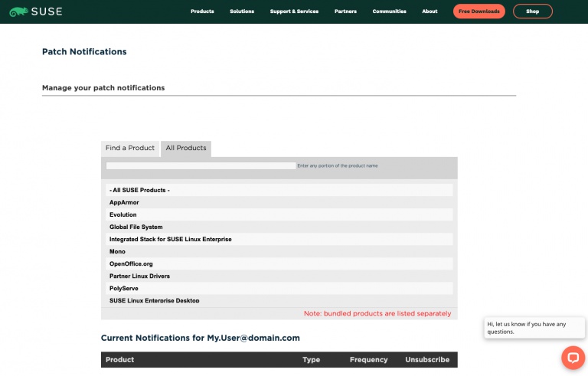
Task: Select OpenOffice.org in the list
Action: (x=131, y=263)
